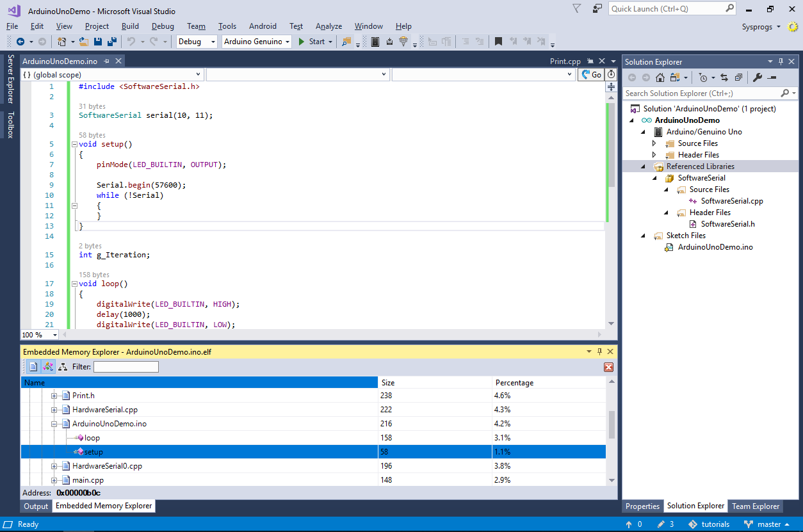Click the red close icon beside the Filter row

[608, 367]
